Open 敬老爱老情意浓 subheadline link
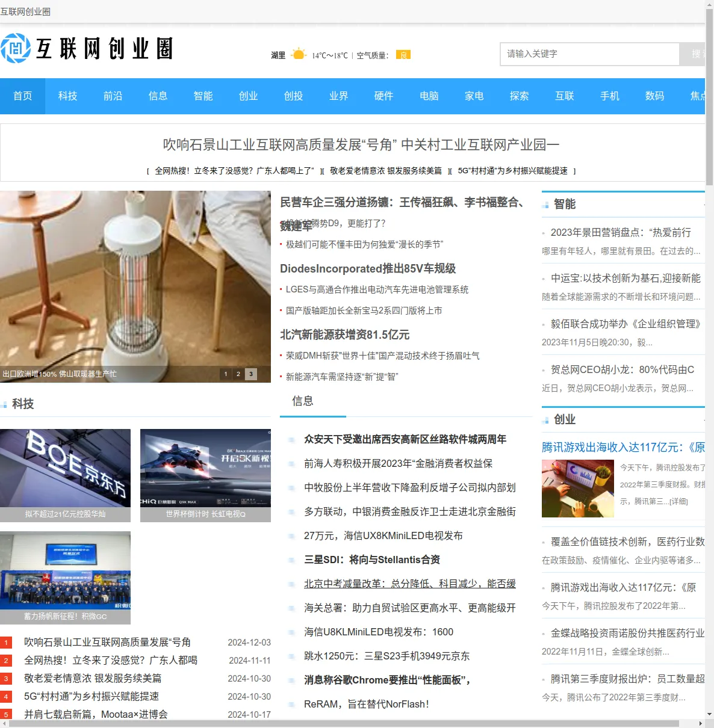This screenshot has height=728, width=714. tap(385, 171)
